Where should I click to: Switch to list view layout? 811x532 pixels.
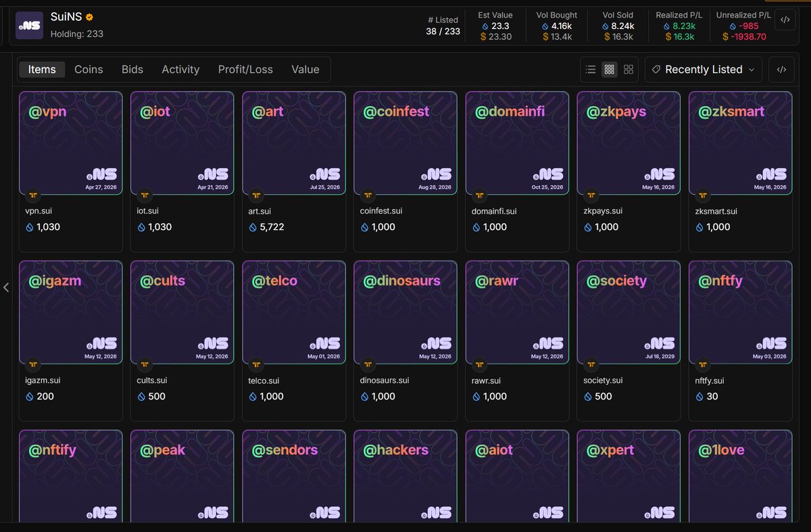tap(591, 69)
